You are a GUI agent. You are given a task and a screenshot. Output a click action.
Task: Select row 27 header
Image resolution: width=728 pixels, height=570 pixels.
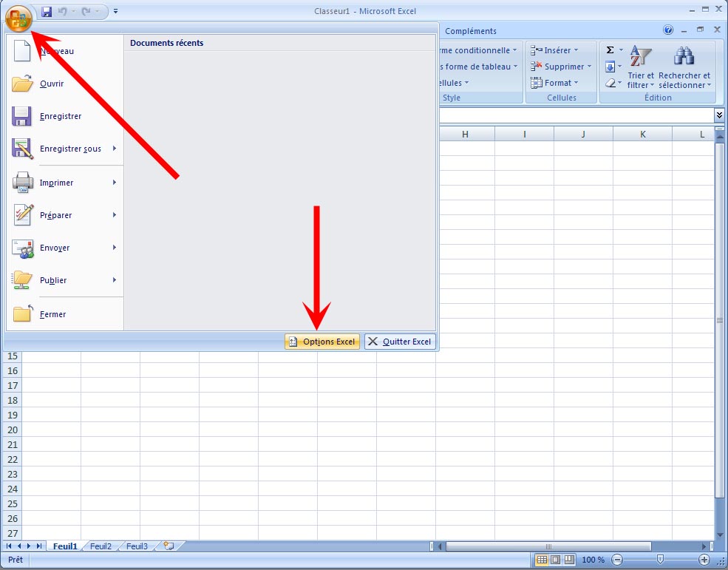(13, 533)
